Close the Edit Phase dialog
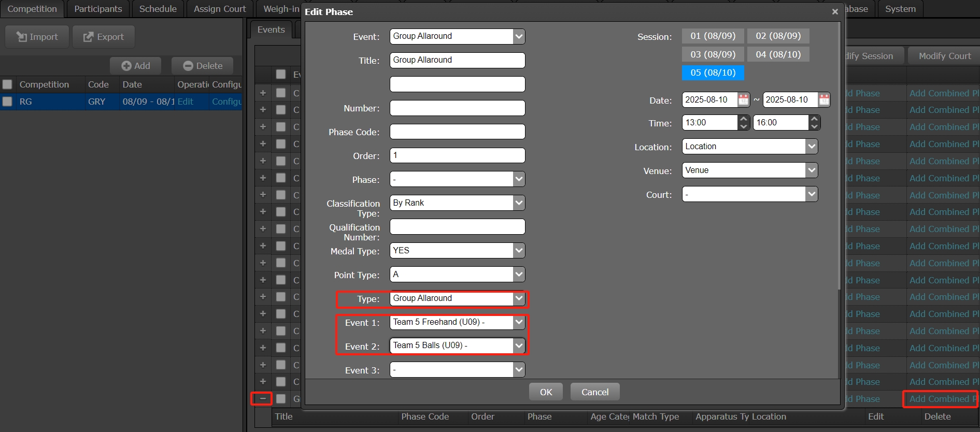The height and width of the screenshot is (432, 980). coord(834,12)
